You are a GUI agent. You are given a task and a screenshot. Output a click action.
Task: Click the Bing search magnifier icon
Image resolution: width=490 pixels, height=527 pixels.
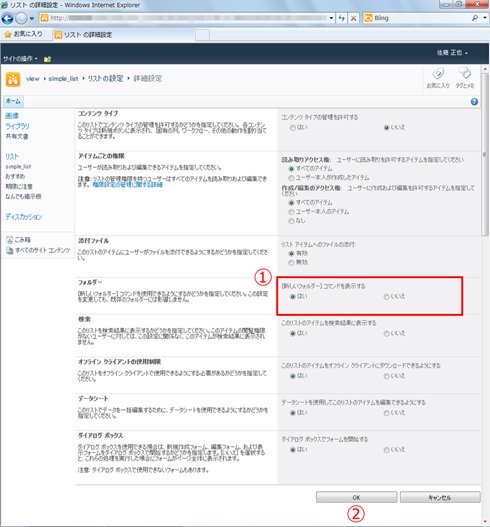475,18
